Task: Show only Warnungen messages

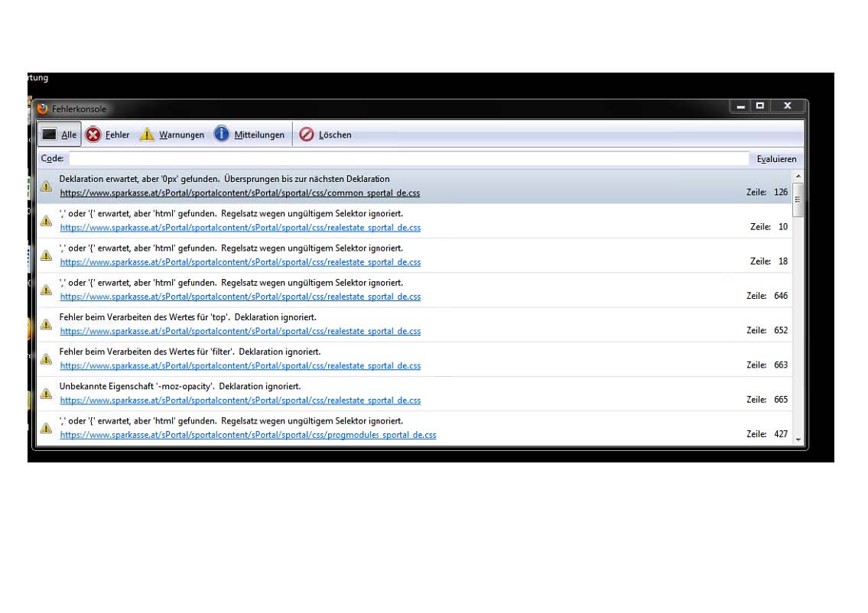Action: pyautogui.click(x=171, y=135)
